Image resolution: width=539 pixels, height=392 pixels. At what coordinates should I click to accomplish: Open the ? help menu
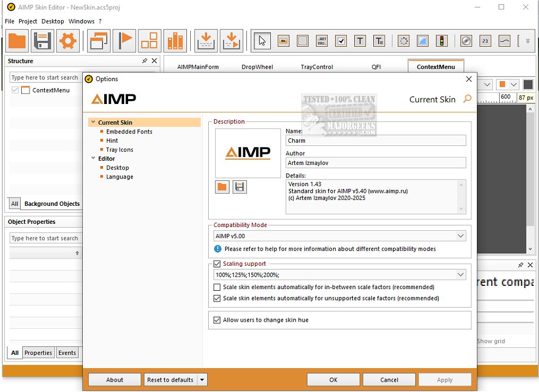(x=100, y=21)
